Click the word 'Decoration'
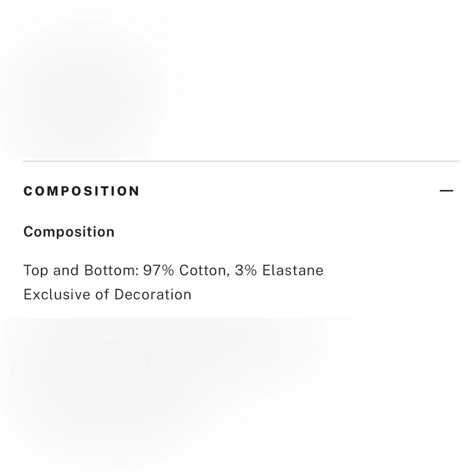 pyautogui.click(x=153, y=295)
